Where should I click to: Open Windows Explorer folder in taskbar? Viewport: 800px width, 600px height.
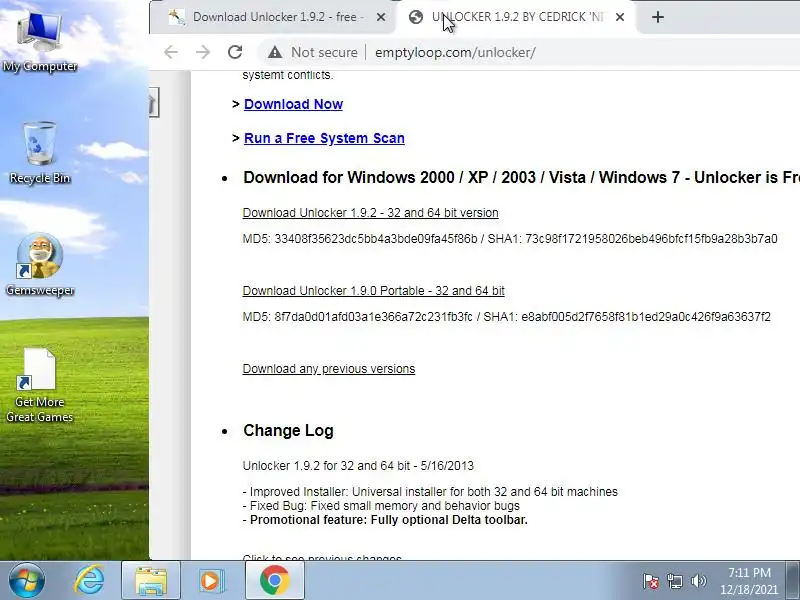(x=151, y=581)
